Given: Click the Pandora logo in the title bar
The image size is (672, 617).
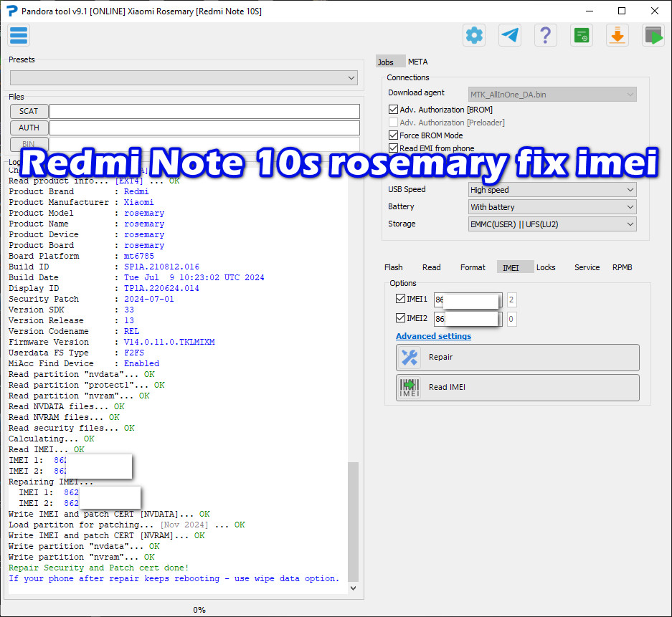Looking at the screenshot, I should pos(11,11).
